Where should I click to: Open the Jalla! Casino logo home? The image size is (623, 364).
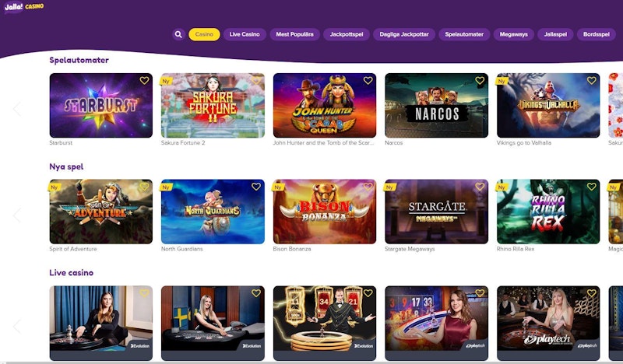click(24, 7)
